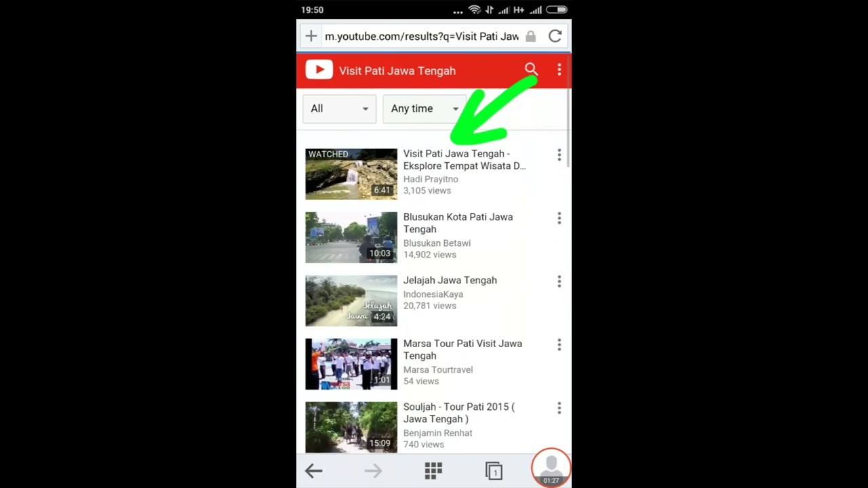Screen dimensions: 868x488
Task: Open options for Blusukan Kota Pati video
Action: tap(559, 218)
